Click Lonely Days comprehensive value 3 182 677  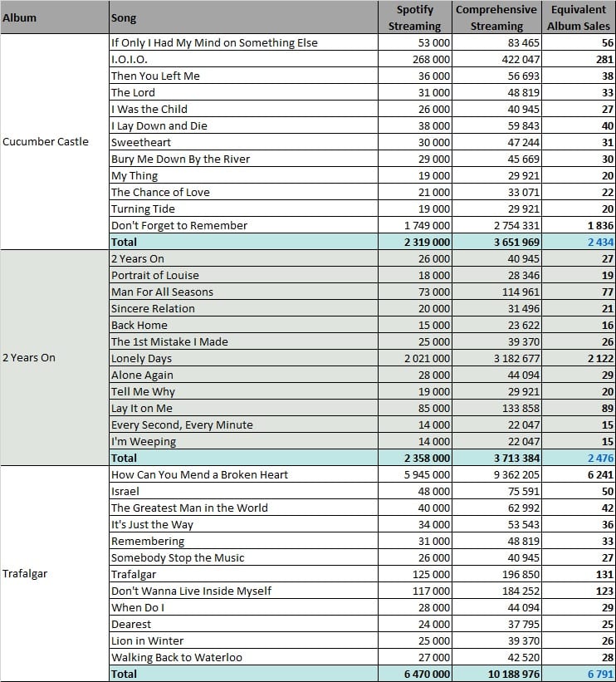[496, 358]
